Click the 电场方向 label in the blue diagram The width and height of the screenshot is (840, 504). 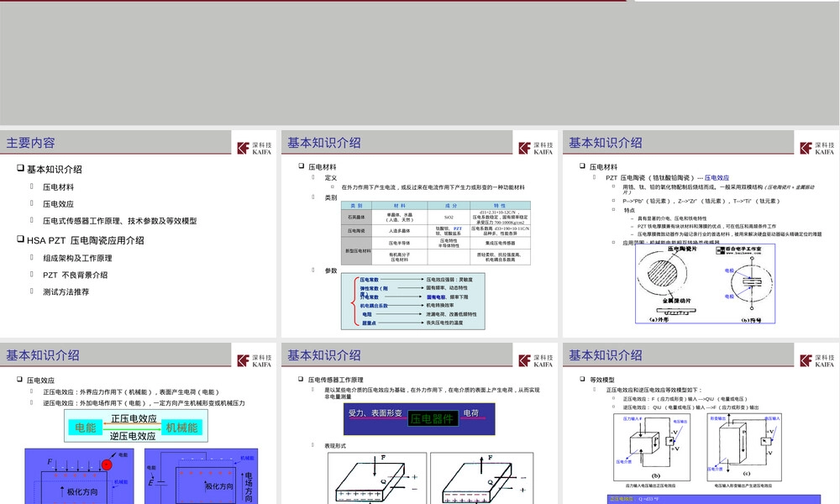(249, 487)
